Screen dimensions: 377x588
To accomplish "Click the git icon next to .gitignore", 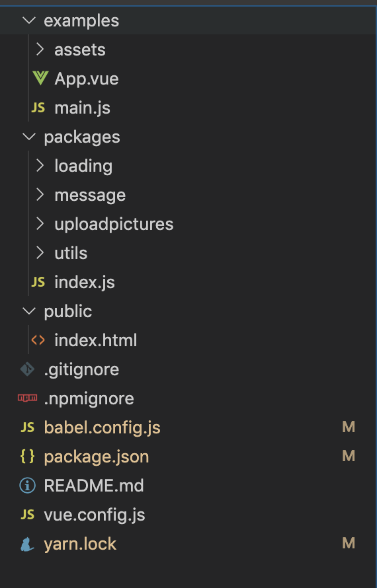I will 27,369.
